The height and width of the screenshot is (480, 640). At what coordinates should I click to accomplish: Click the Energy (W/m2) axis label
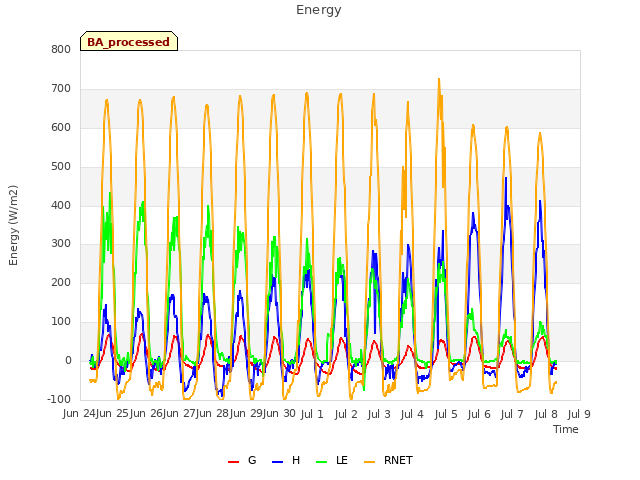(x=13, y=225)
